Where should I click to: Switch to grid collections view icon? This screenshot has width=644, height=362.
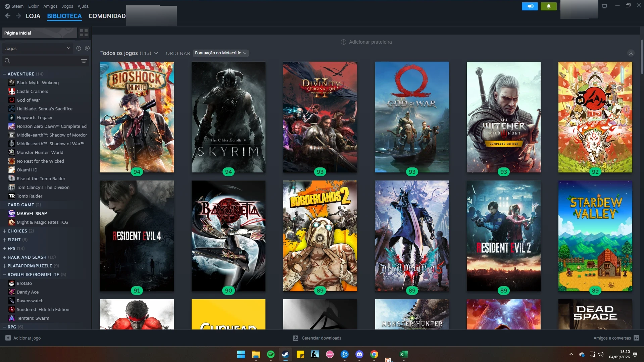84,33
